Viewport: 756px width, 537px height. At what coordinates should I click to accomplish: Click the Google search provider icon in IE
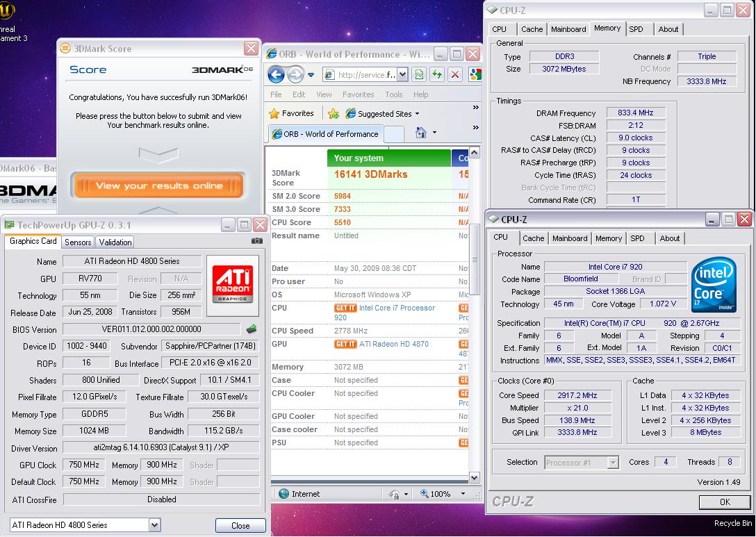point(475,74)
